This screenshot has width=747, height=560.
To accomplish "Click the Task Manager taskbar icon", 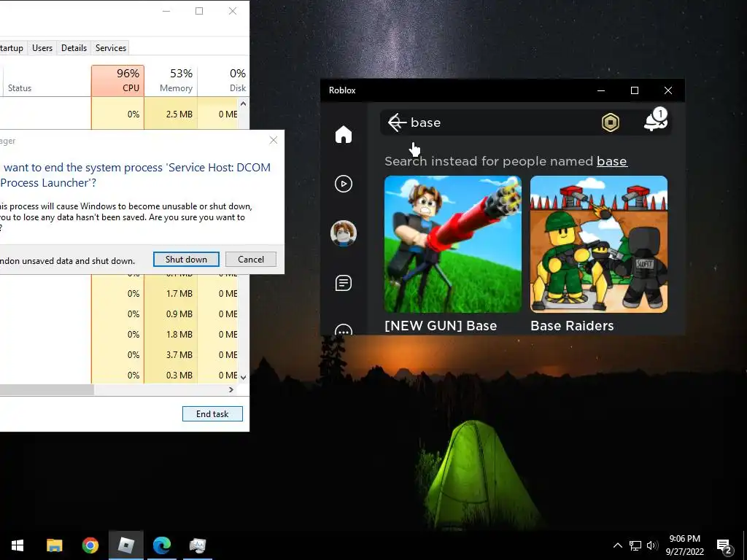I will pos(197,545).
